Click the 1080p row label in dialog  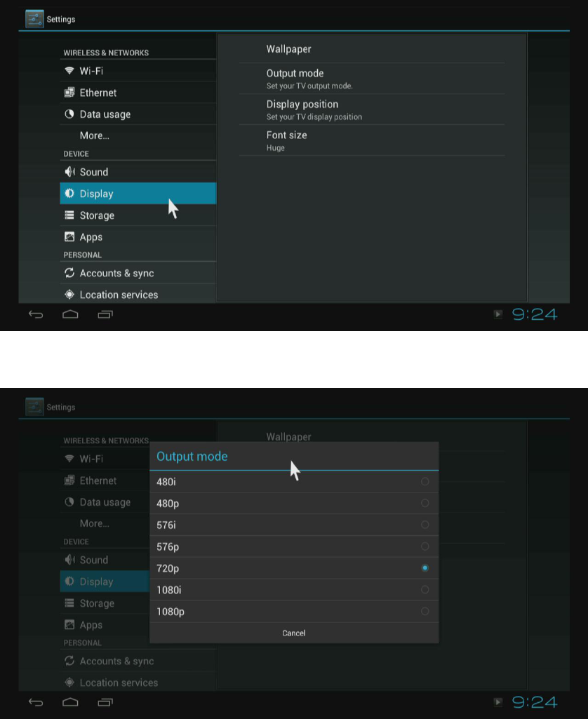pyautogui.click(x=171, y=612)
